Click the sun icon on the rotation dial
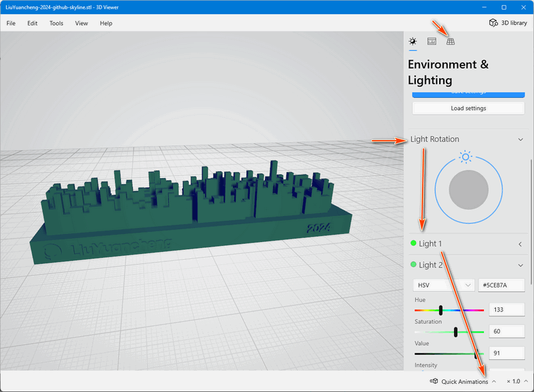Image resolution: width=534 pixels, height=392 pixels. (x=465, y=157)
